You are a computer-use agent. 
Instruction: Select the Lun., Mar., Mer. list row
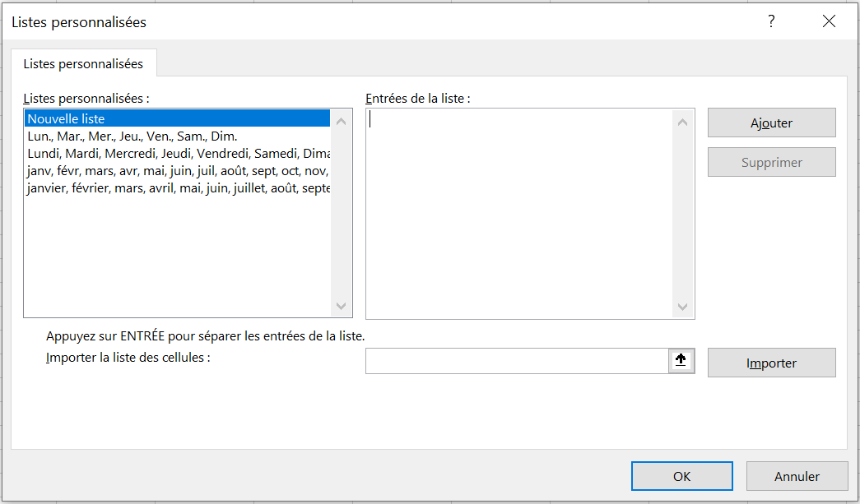point(177,136)
